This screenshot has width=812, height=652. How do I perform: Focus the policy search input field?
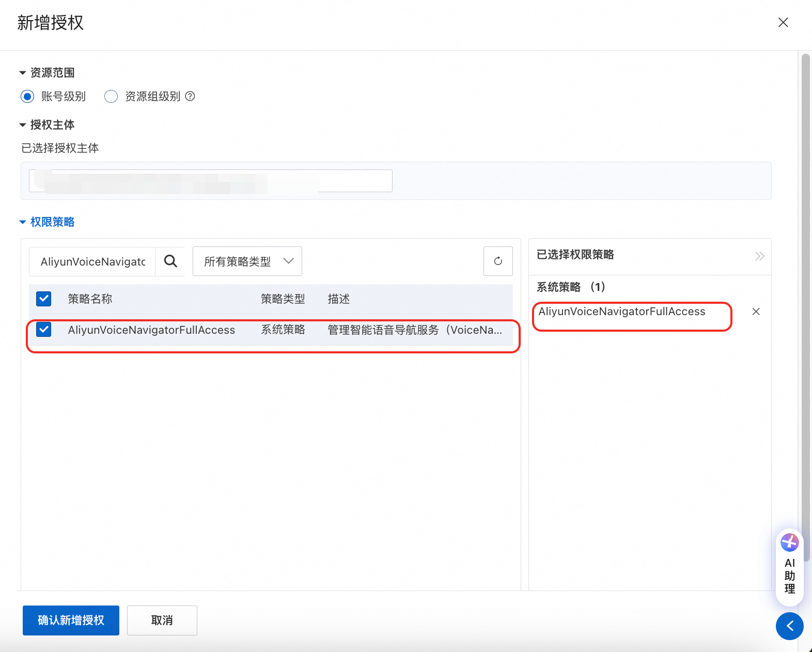(x=92, y=261)
